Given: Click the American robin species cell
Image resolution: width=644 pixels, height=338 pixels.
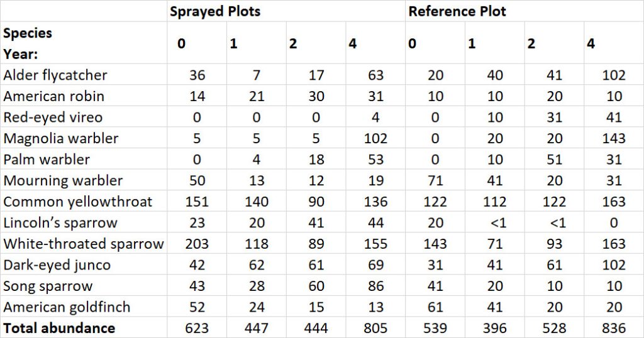Looking at the screenshot, I should [84, 95].
